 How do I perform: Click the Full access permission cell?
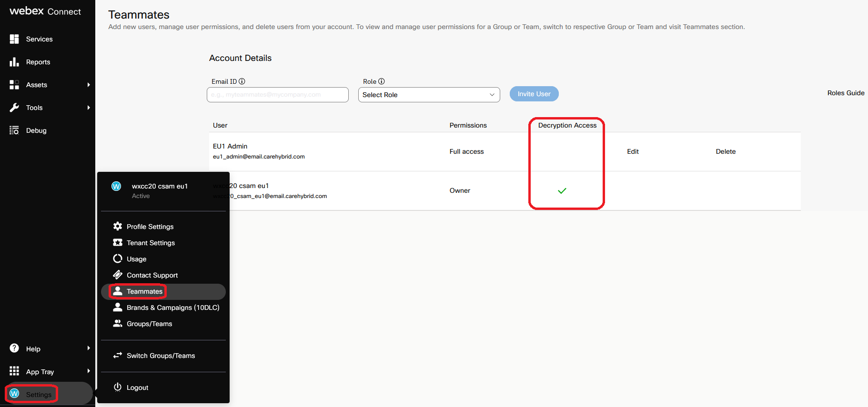coord(466,151)
